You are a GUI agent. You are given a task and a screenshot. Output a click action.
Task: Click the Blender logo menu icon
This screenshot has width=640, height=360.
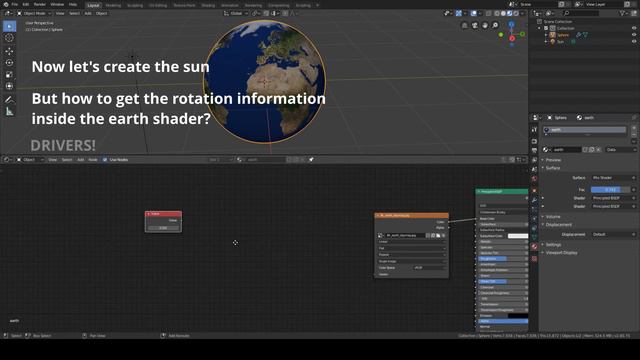[6, 4]
